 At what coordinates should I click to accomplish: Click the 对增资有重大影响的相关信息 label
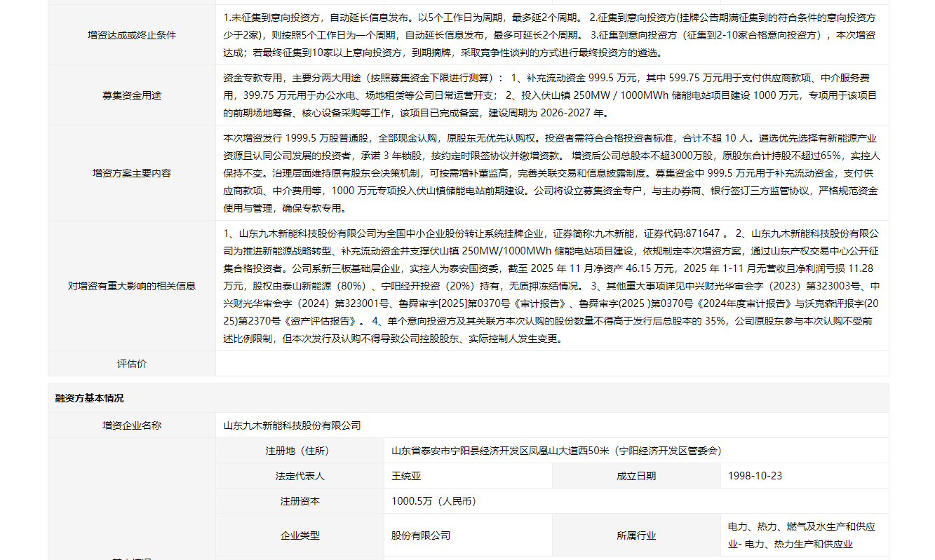[132, 286]
